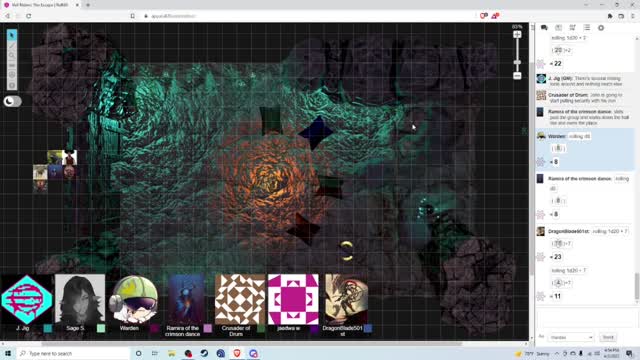This screenshot has width=640, height=360.
Task: Open the Windows Start menu
Action: 8,353
